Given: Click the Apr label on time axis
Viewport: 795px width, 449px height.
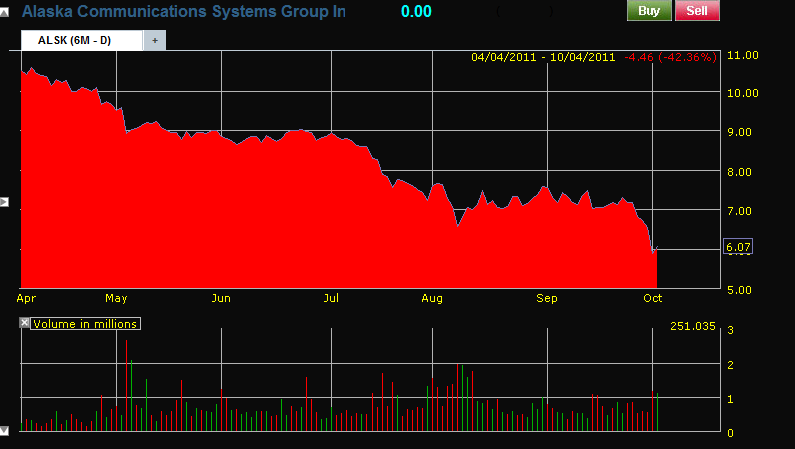Looking at the screenshot, I should click(x=26, y=298).
